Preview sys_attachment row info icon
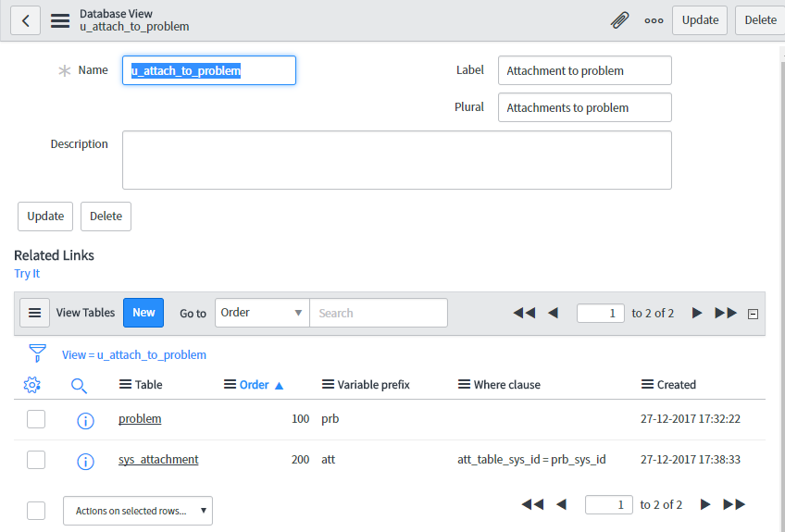Viewport: 785px width, 532px height. (x=85, y=461)
